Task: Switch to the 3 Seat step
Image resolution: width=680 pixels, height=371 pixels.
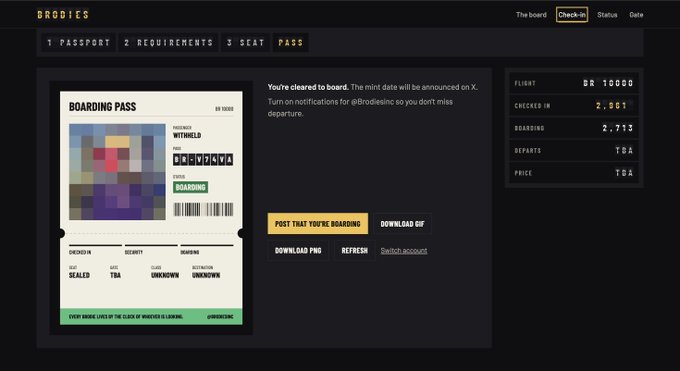Action: 245,43
